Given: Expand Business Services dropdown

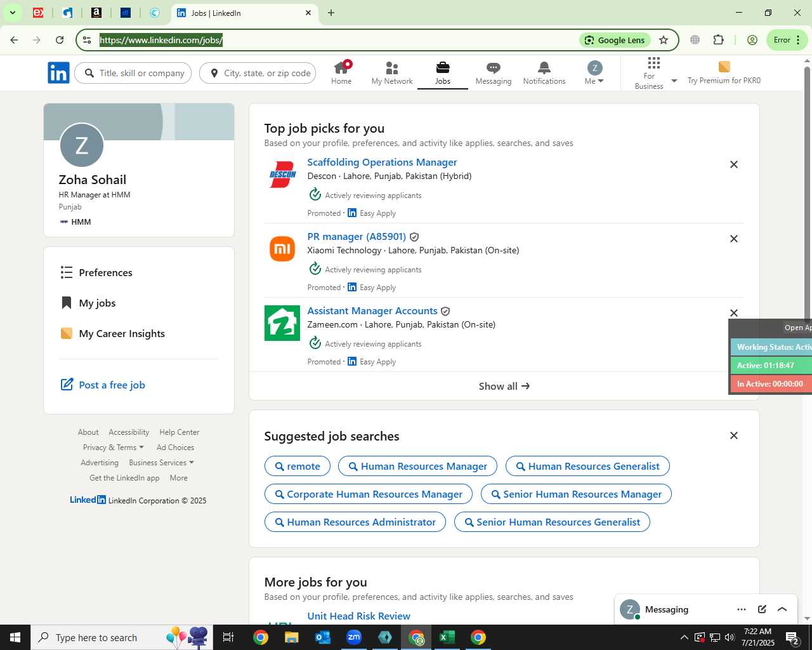Looking at the screenshot, I should pos(161,463).
